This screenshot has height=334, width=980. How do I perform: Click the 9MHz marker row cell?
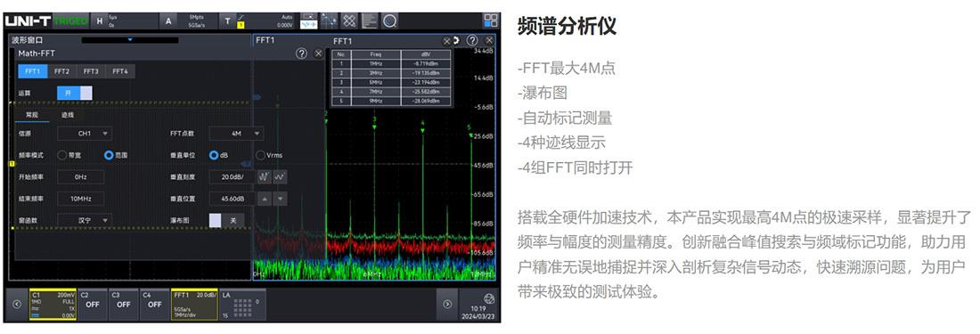tap(376, 101)
